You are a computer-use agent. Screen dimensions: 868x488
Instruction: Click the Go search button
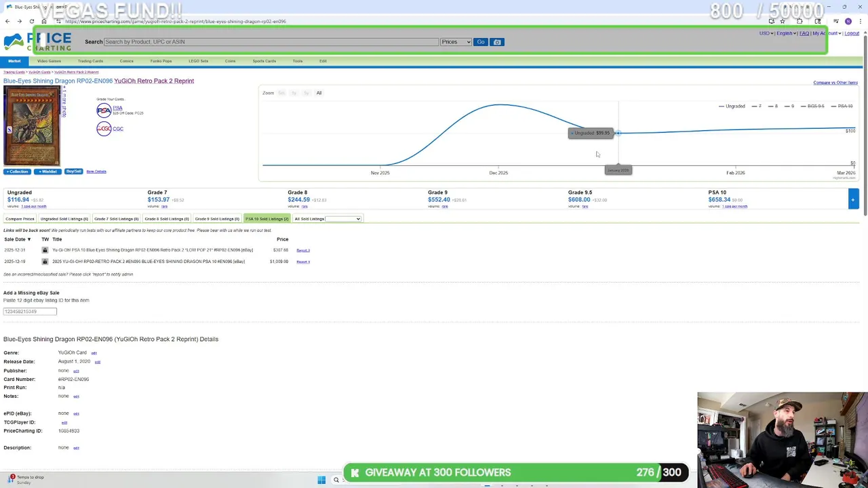481,42
